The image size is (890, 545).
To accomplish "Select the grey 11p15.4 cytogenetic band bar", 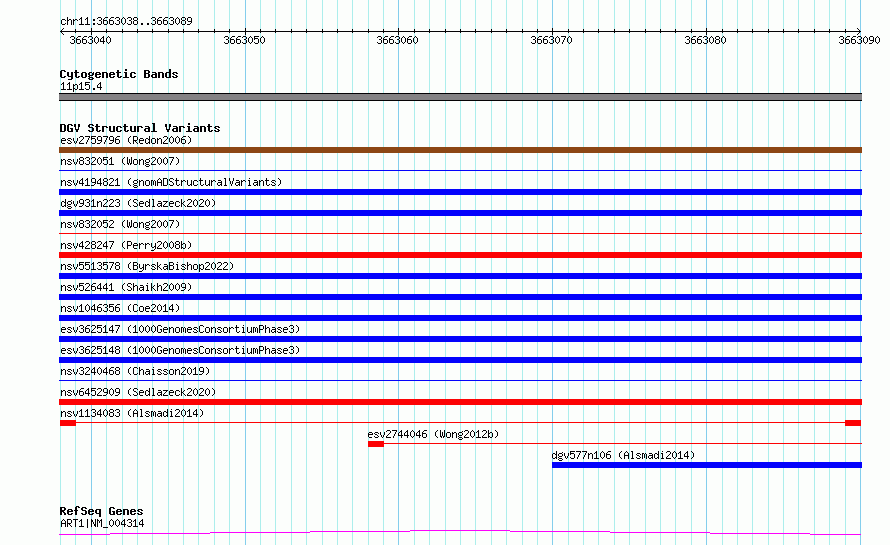I will pyautogui.click(x=460, y=97).
